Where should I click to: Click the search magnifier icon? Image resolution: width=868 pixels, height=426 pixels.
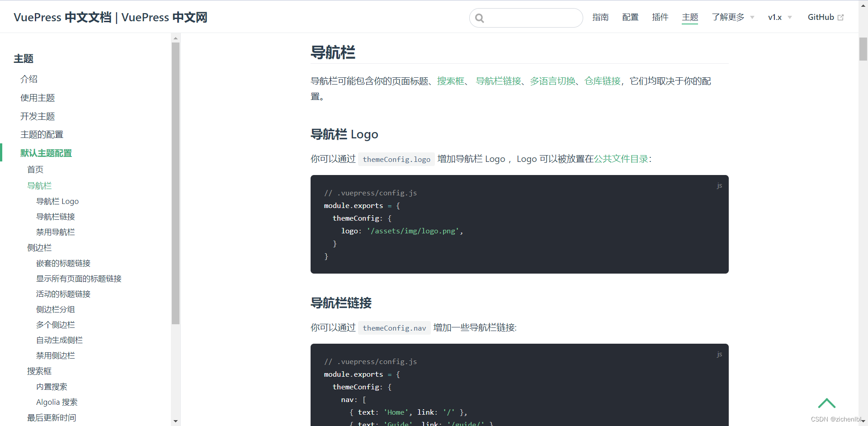pyautogui.click(x=480, y=18)
